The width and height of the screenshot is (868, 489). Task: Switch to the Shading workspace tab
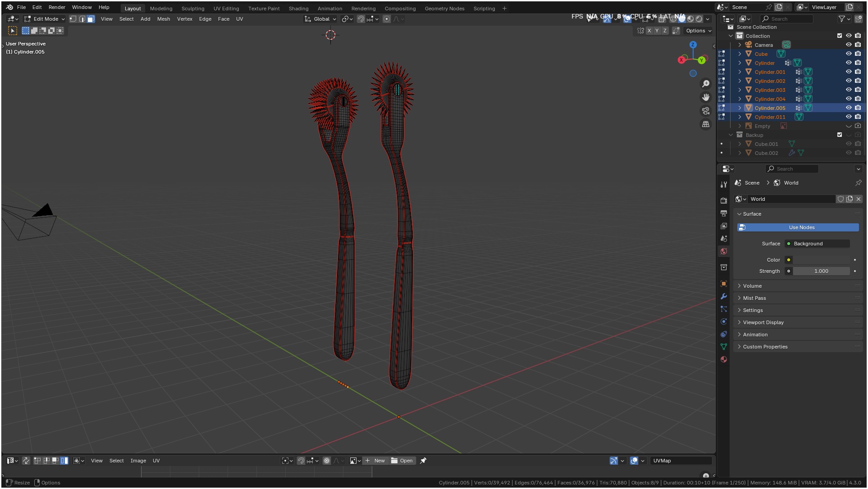coord(298,9)
